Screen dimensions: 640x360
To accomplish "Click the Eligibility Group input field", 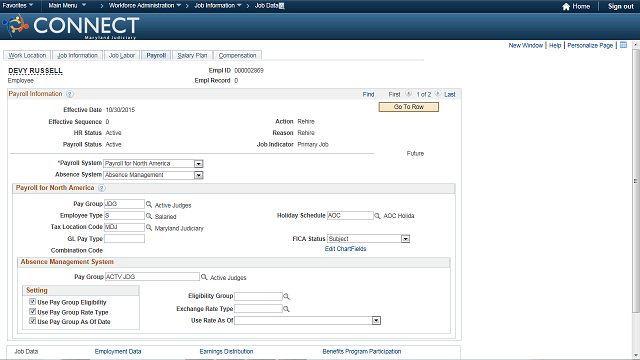I will coord(258,296).
